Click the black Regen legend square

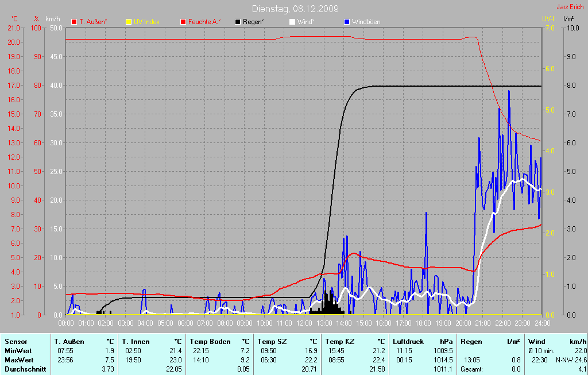point(238,22)
